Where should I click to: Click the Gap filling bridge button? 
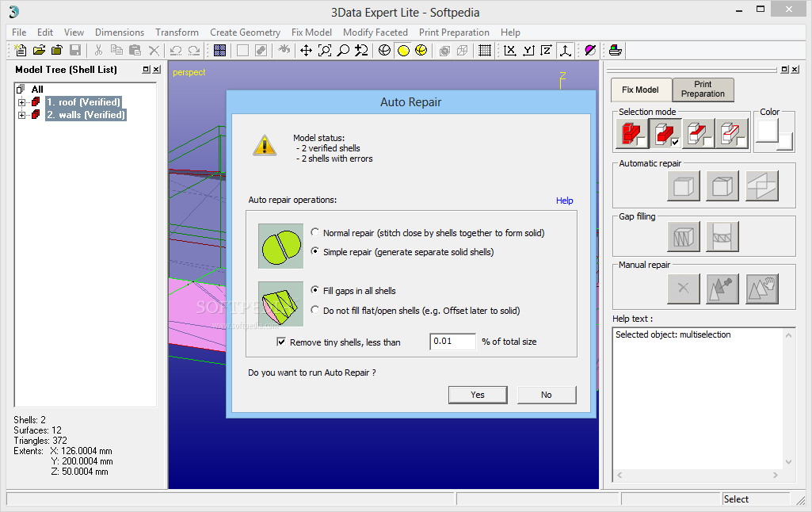(722, 236)
